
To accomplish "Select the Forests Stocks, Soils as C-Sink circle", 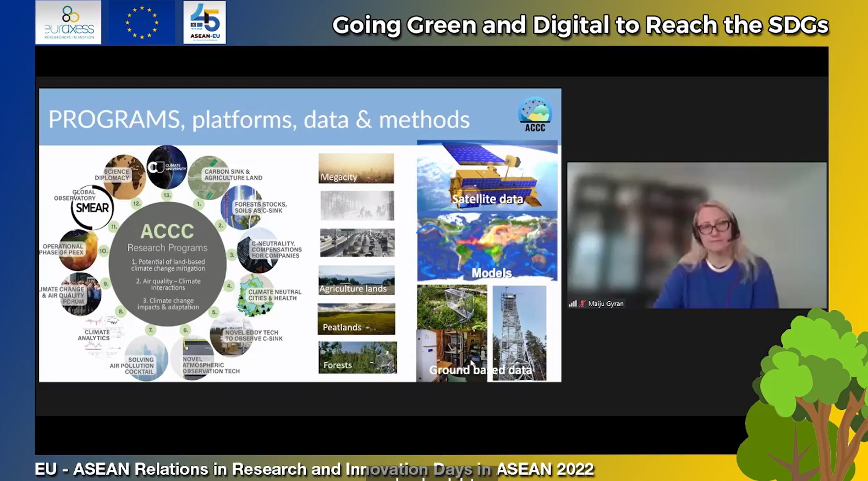I will 241,207.
